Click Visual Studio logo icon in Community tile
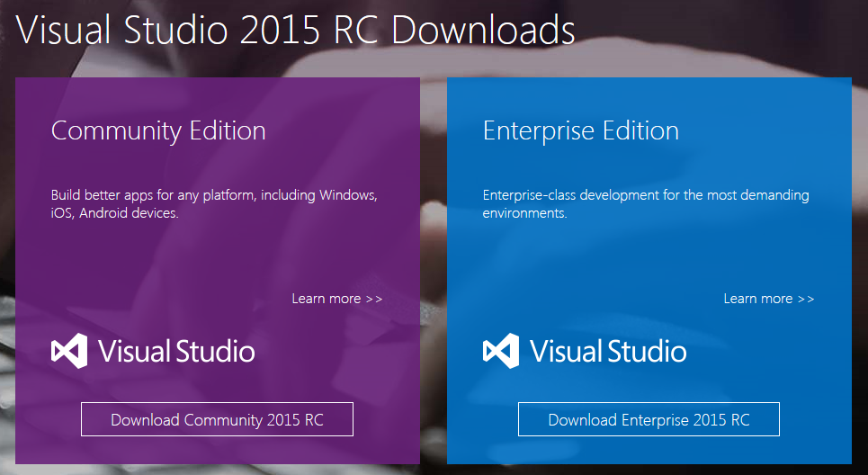868x475 pixels. point(69,351)
